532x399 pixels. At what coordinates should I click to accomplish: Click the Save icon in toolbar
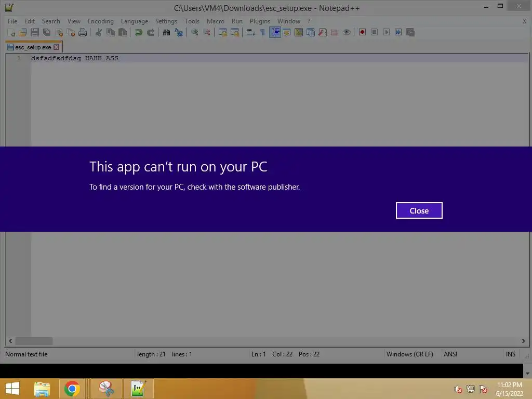pos(35,32)
